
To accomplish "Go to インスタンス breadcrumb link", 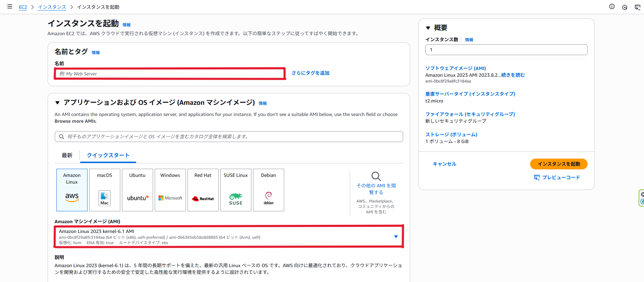I will point(52,7).
